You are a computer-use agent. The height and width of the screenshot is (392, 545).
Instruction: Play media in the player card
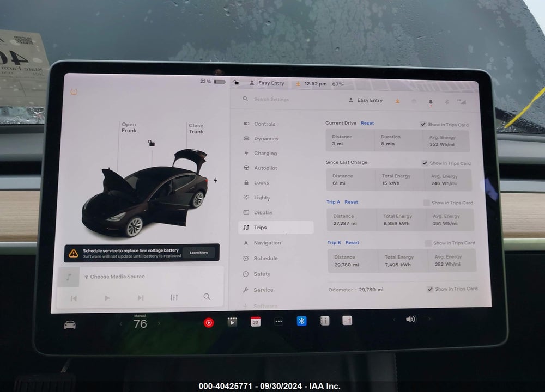pyautogui.click(x=107, y=298)
